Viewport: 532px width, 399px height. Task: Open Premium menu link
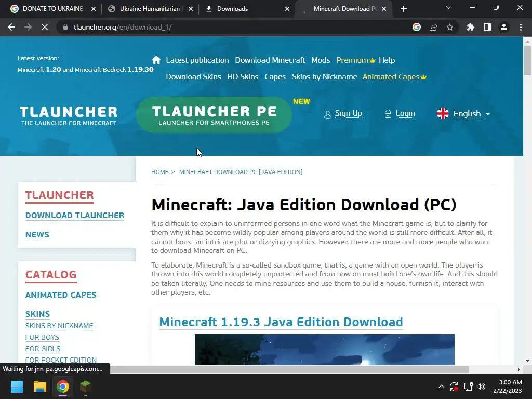pos(355,60)
